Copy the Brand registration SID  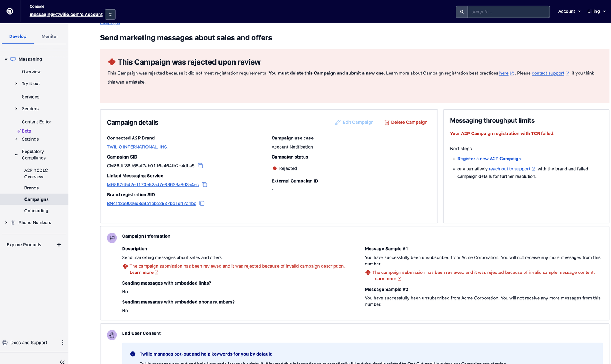point(202,204)
